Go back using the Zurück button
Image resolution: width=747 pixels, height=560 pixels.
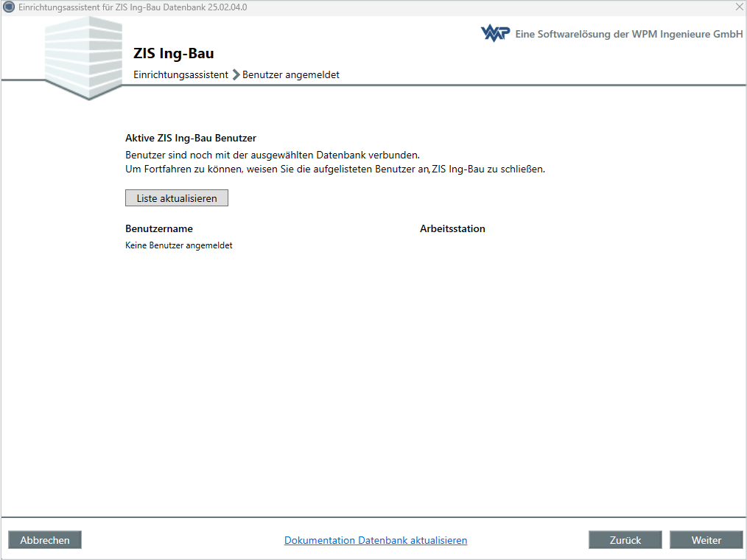point(625,540)
